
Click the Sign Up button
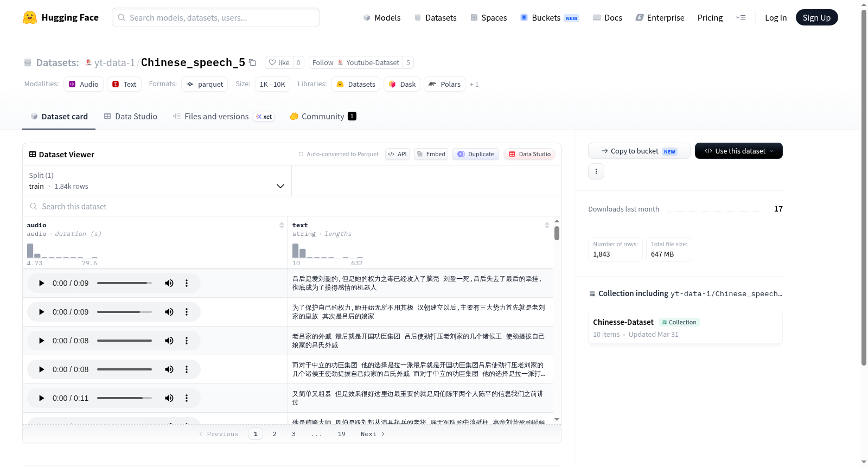[x=816, y=17]
